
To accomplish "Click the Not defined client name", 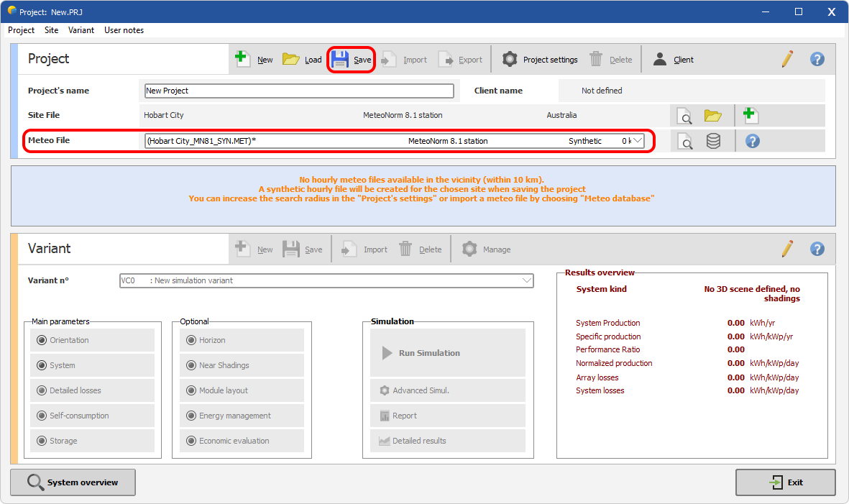I will click(602, 91).
